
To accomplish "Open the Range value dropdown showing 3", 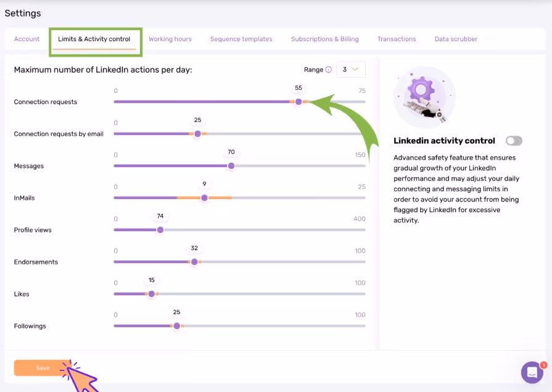I will pos(350,70).
